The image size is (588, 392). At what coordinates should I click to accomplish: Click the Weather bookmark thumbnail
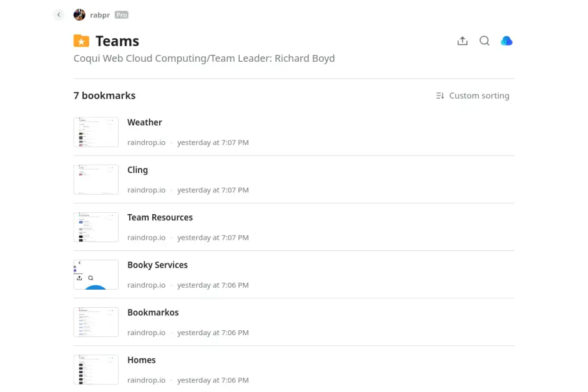[x=96, y=132]
